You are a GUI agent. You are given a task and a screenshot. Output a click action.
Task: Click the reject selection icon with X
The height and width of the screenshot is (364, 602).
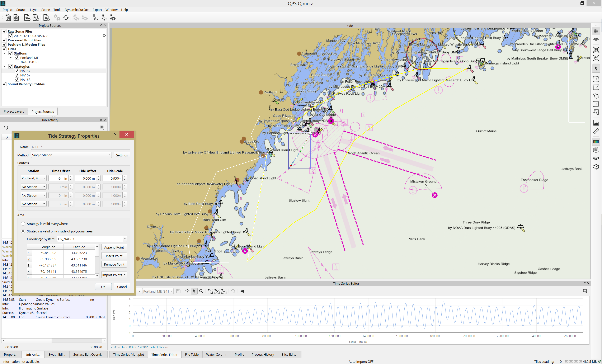coord(217,291)
